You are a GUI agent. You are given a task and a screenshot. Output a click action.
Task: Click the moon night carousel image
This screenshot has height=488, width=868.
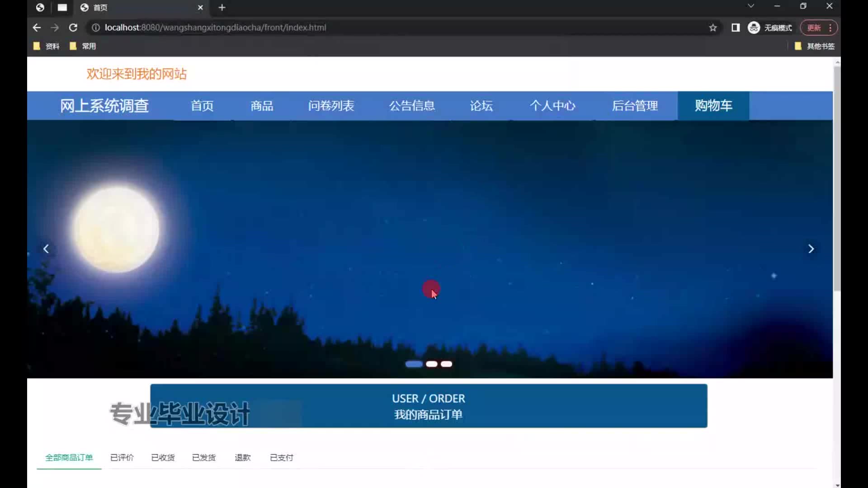pyautogui.click(x=429, y=249)
